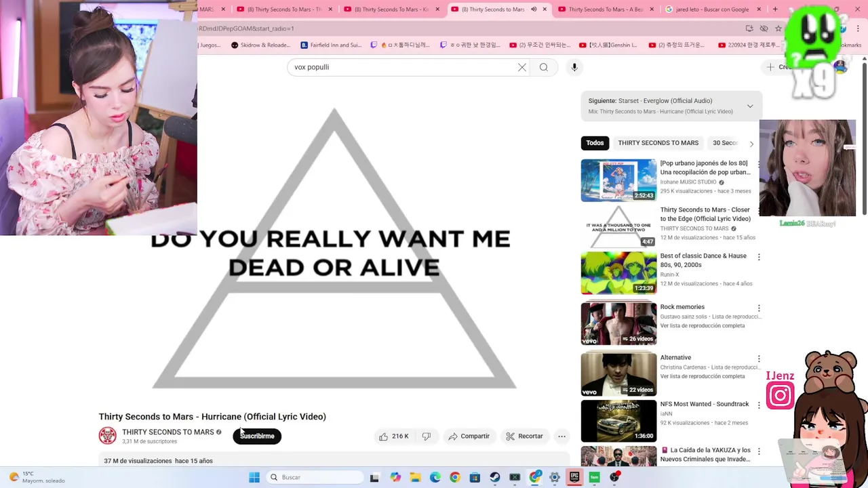Open Closer to the Edge lyric video title
The width and height of the screenshot is (868, 488).
click(705, 214)
